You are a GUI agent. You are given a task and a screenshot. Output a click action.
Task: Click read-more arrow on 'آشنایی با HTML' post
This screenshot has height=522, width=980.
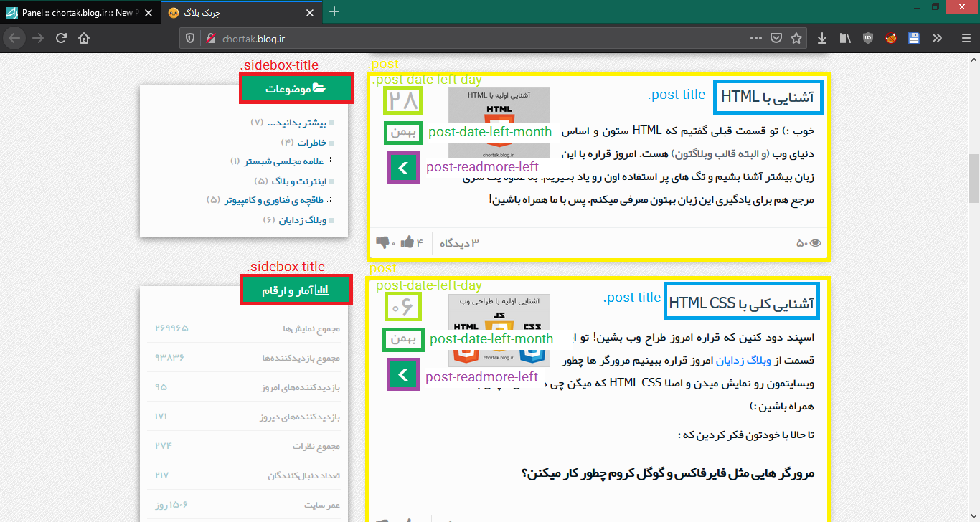pyautogui.click(x=403, y=168)
